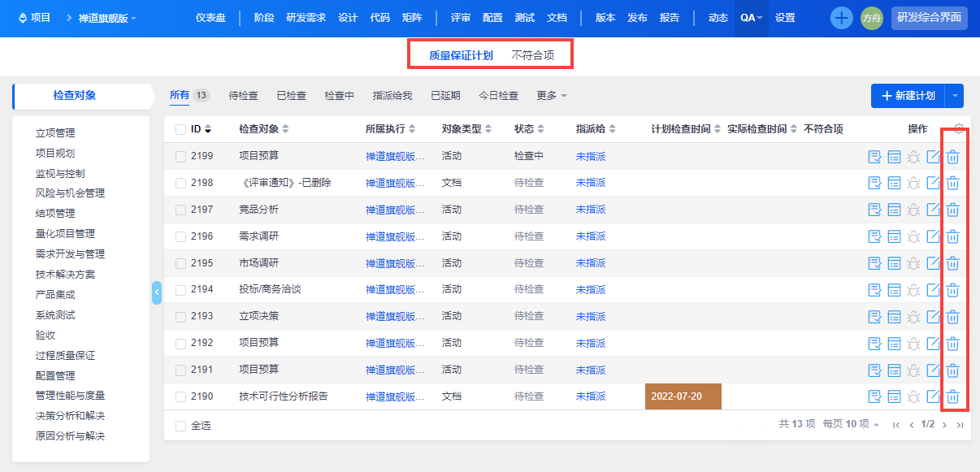Go to next page arrow in pagination
The image size is (980, 472).
944,425
